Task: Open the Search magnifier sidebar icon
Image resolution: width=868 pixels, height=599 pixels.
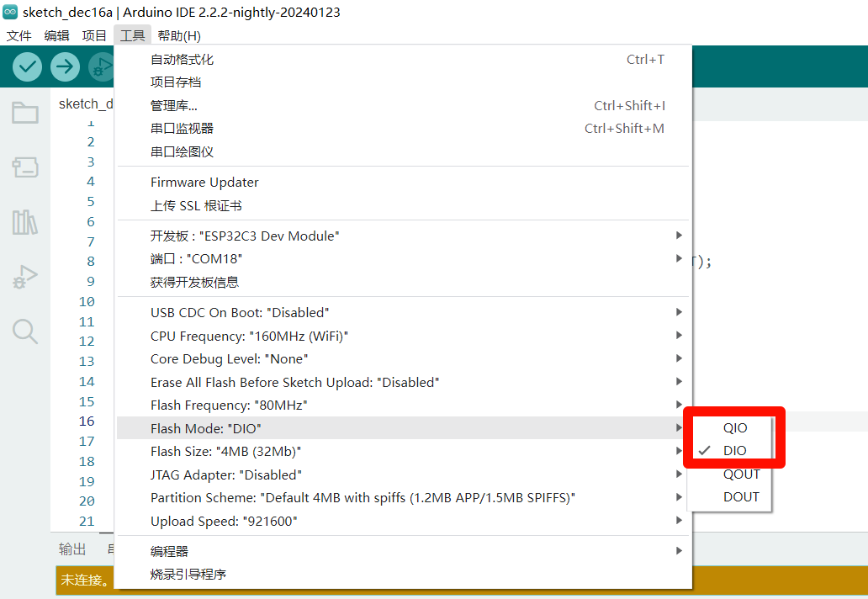Action: point(25,331)
